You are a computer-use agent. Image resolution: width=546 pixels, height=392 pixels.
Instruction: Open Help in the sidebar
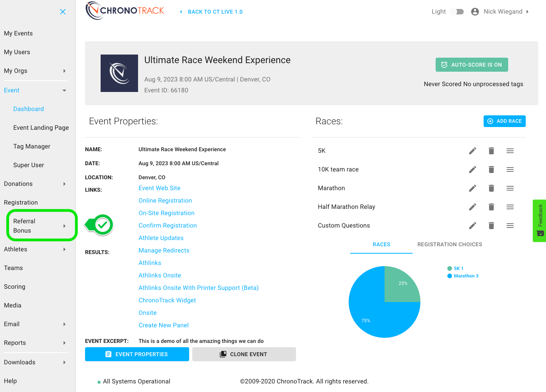point(11,381)
